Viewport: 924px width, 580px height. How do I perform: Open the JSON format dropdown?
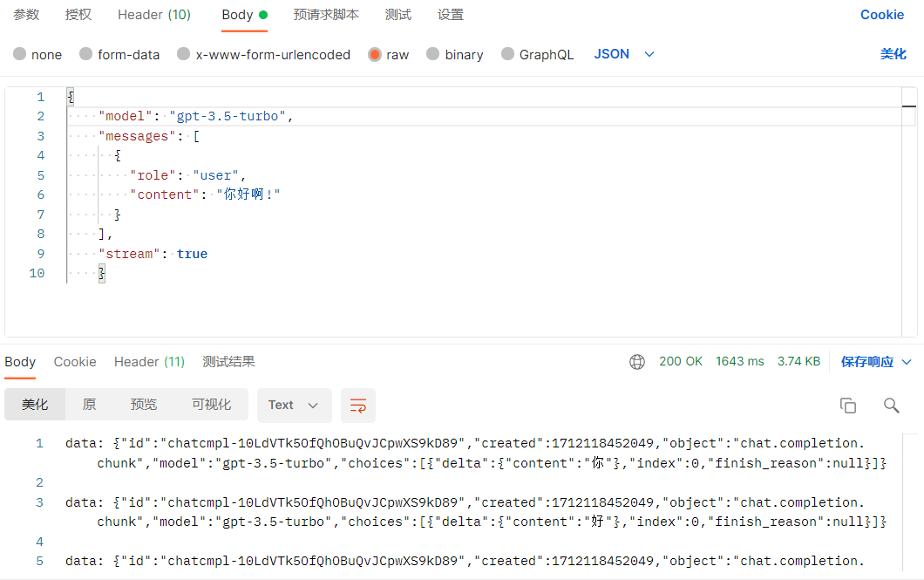[624, 54]
